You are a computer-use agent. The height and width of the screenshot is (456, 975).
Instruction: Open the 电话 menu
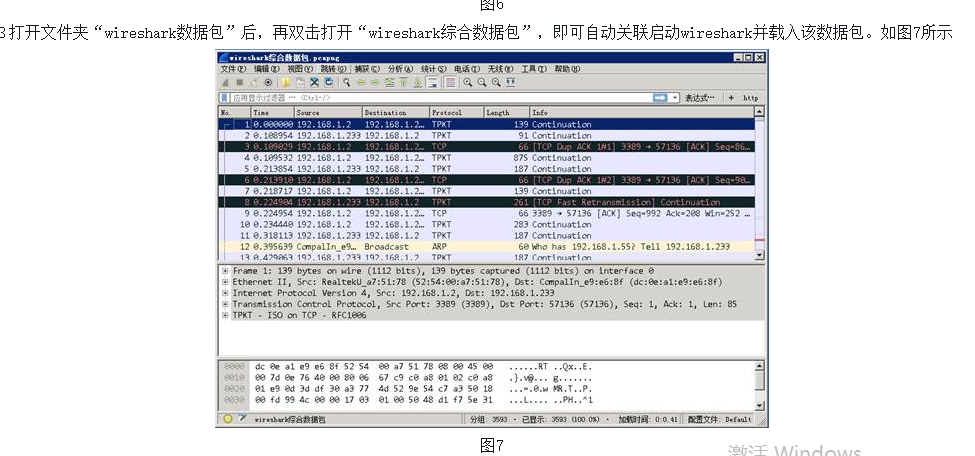pyautogui.click(x=467, y=69)
